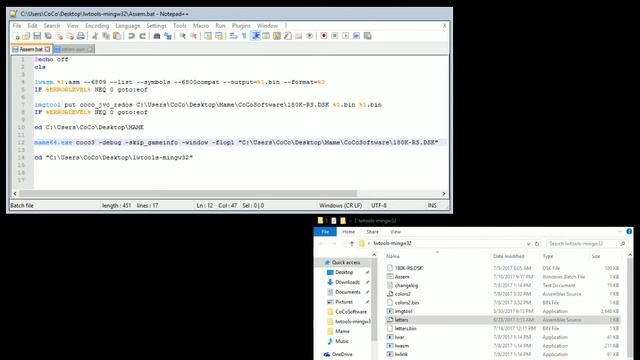Click the Stop Recording macro icon
640x360 pixels.
click(x=335, y=36)
